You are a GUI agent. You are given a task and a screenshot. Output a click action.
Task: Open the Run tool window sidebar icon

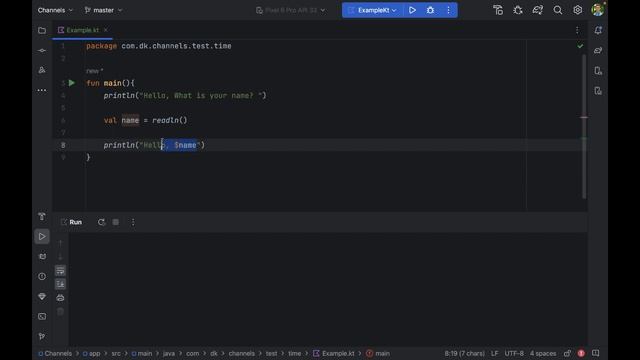pyautogui.click(x=42, y=236)
